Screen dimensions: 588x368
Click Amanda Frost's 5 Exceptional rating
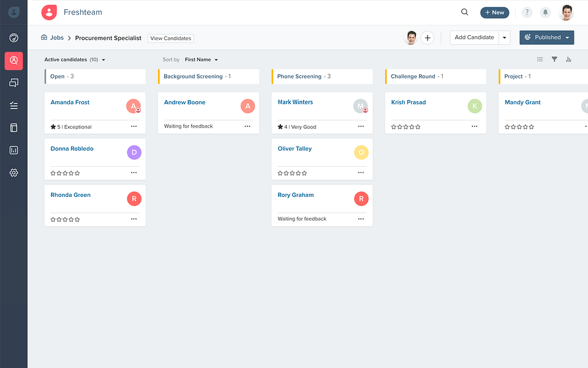71,127
